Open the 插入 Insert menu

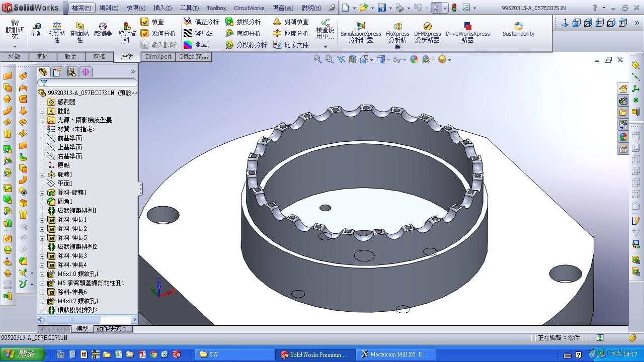(x=162, y=8)
